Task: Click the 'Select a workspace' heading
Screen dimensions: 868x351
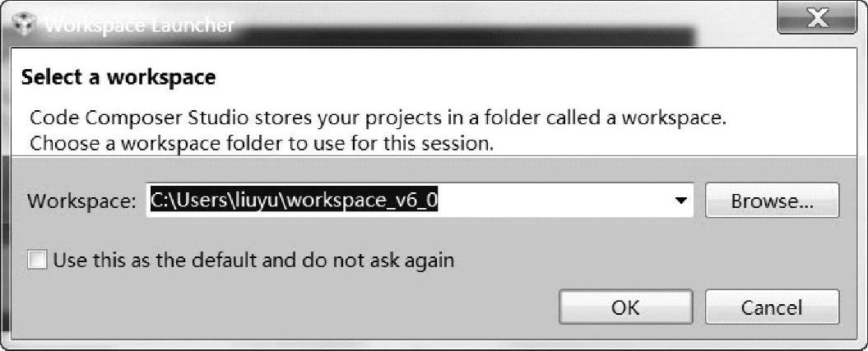Action: pos(118,78)
